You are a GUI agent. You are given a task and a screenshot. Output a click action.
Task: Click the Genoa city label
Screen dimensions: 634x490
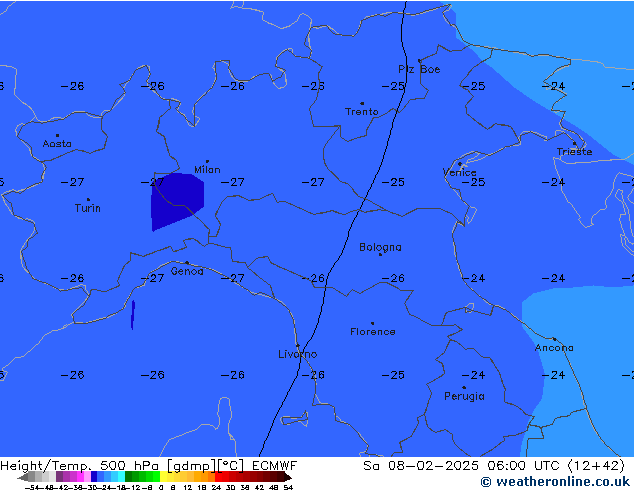187,271
